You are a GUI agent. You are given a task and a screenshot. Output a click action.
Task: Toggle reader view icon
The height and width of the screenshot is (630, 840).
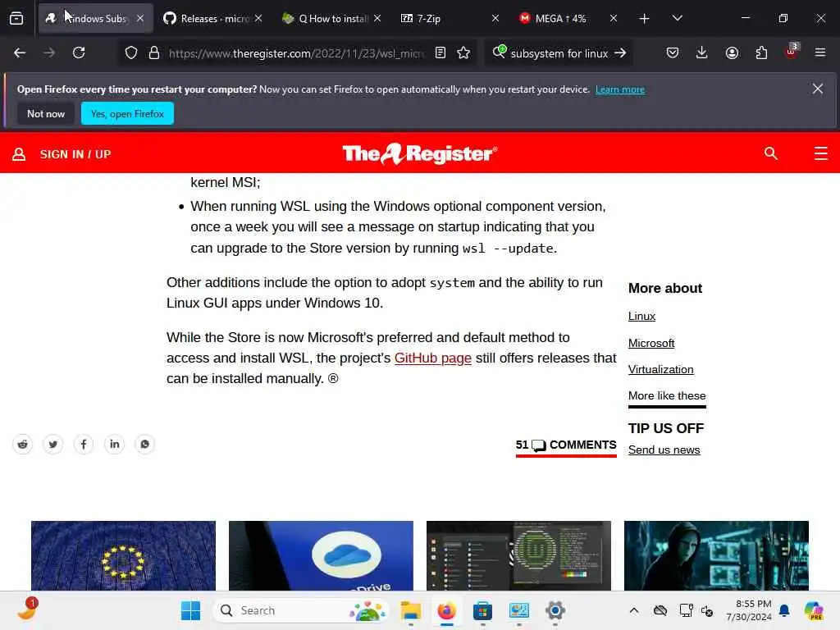point(441,52)
